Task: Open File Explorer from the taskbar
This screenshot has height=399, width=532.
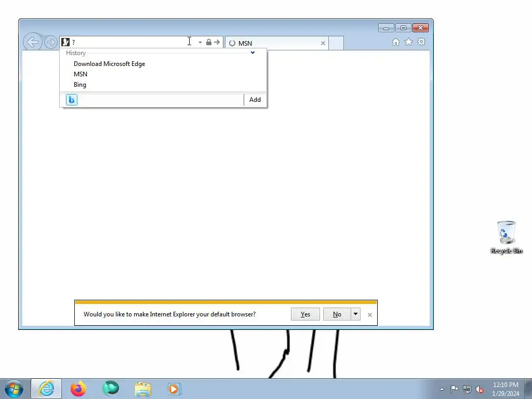Action: click(143, 389)
